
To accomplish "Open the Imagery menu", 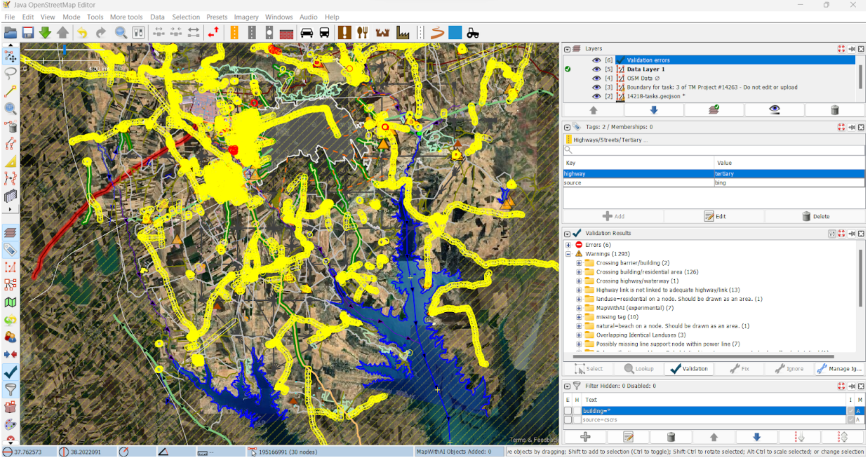I will pyautogui.click(x=246, y=17).
